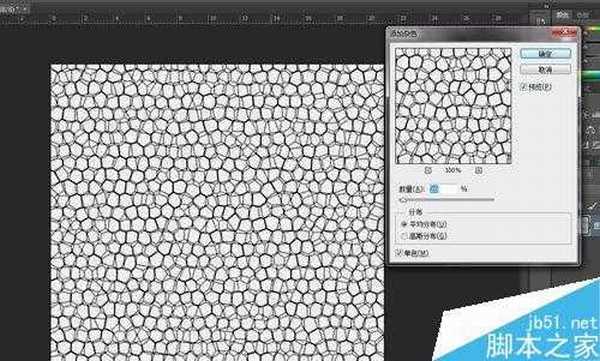Close the Add Noise dialog window

click(x=564, y=34)
